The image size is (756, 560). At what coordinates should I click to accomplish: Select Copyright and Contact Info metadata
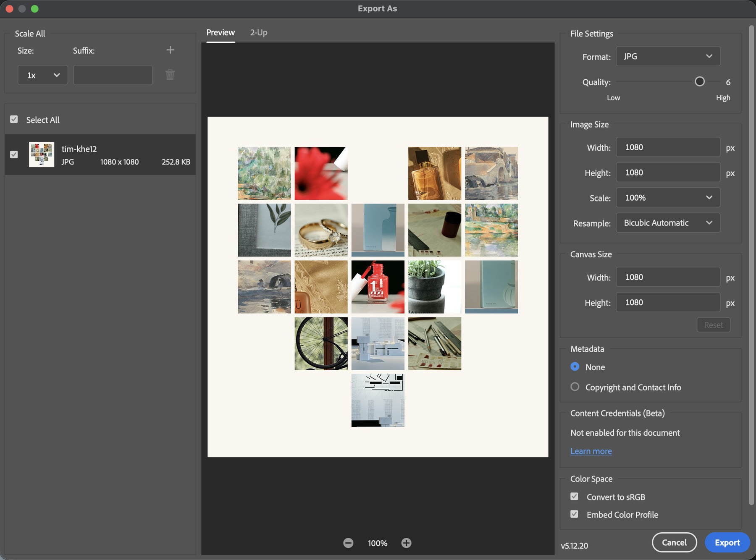point(575,387)
